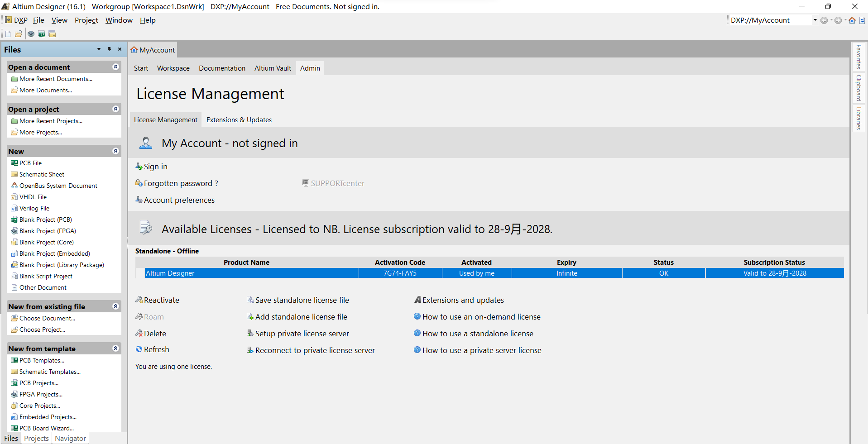The width and height of the screenshot is (868, 444).
Task: Click Setup private license server icon
Action: (250, 333)
